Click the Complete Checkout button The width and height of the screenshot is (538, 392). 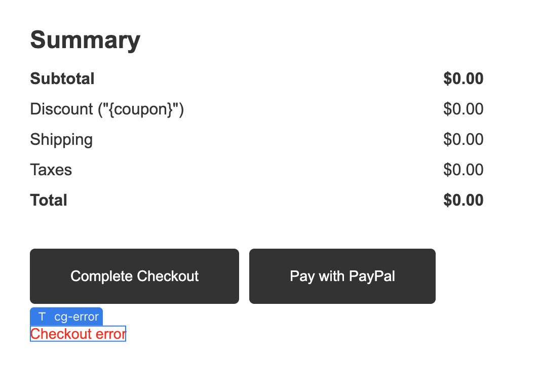click(x=135, y=276)
